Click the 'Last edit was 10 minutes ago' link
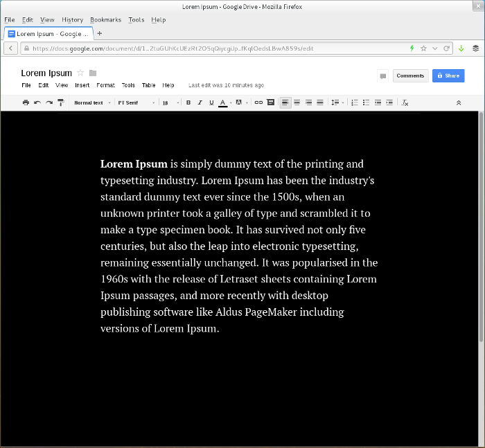 (226, 85)
